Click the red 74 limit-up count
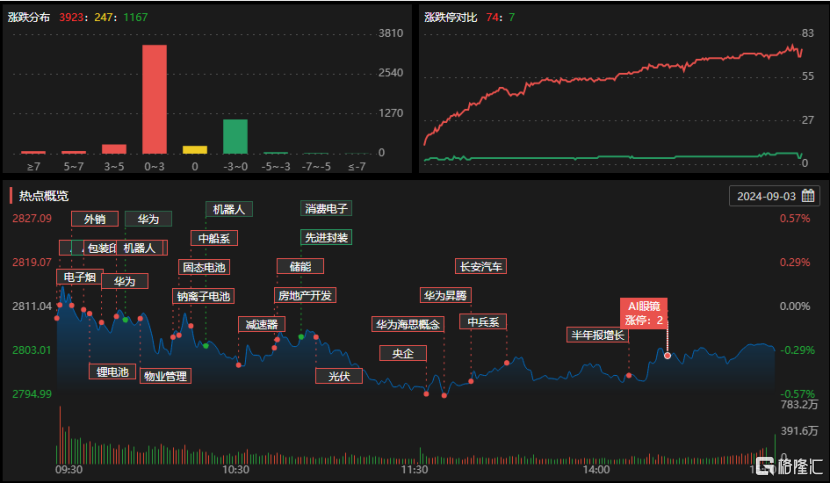 pos(492,17)
